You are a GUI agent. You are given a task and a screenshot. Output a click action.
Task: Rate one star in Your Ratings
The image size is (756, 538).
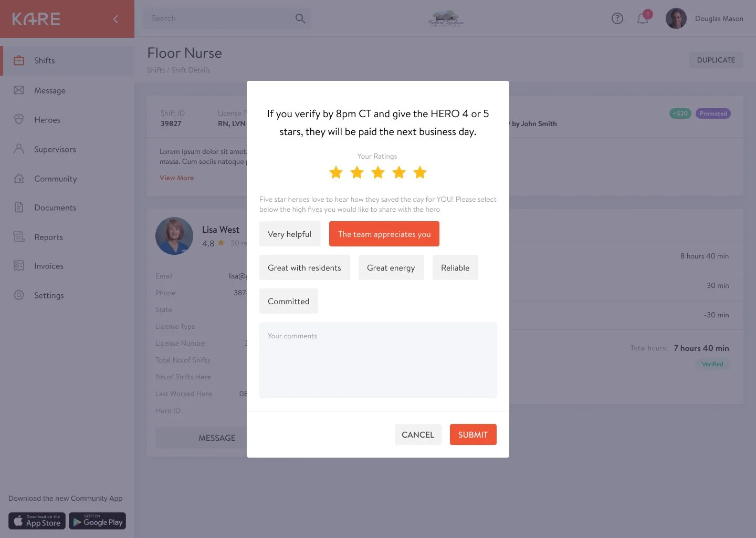coord(336,172)
